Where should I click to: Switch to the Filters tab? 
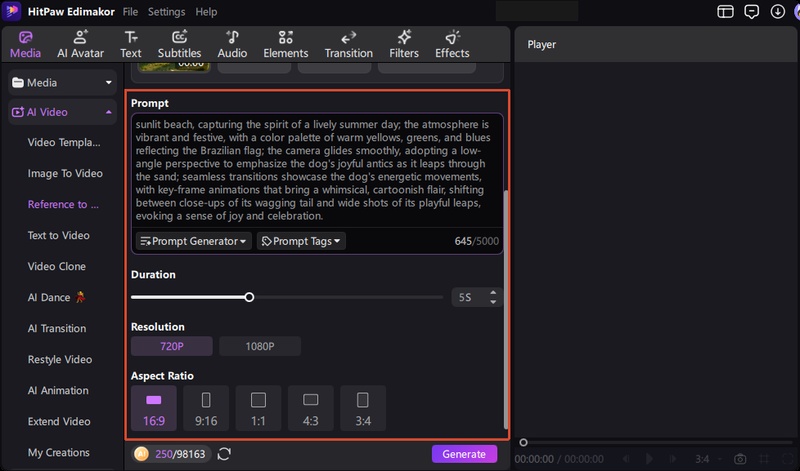tap(404, 44)
